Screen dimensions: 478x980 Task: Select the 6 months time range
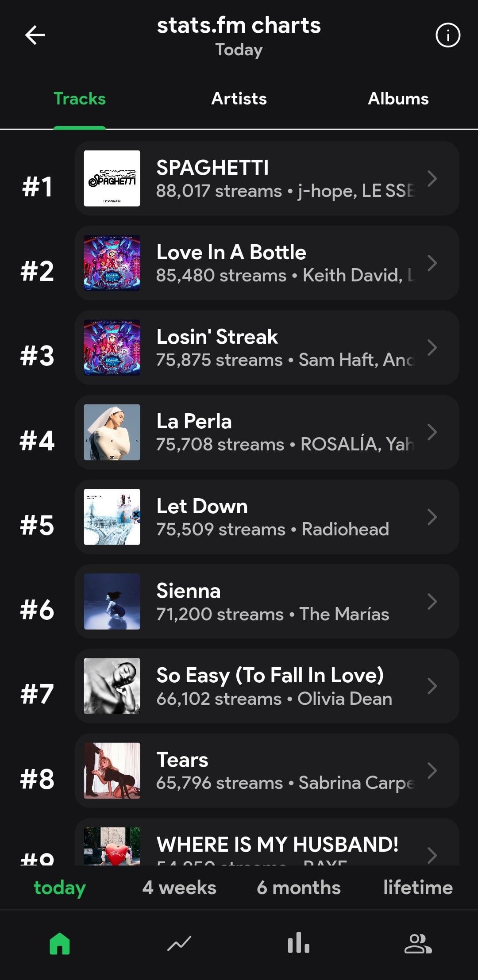coord(299,888)
